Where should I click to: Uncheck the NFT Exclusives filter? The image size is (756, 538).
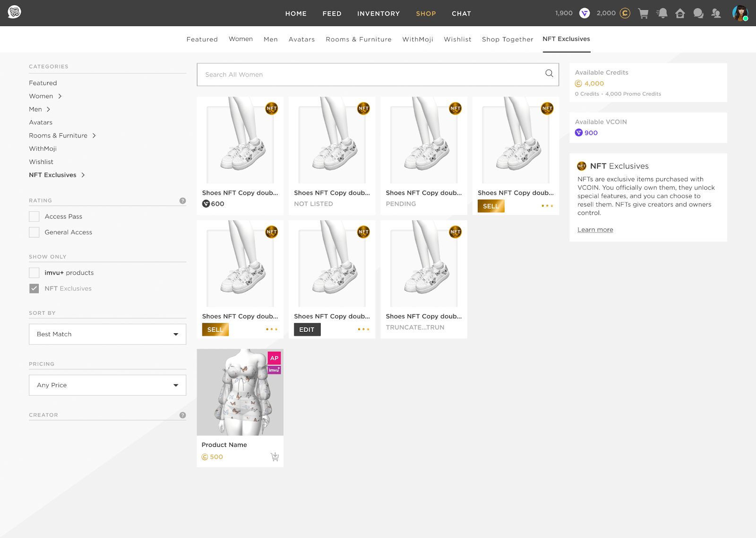pyautogui.click(x=34, y=288)
